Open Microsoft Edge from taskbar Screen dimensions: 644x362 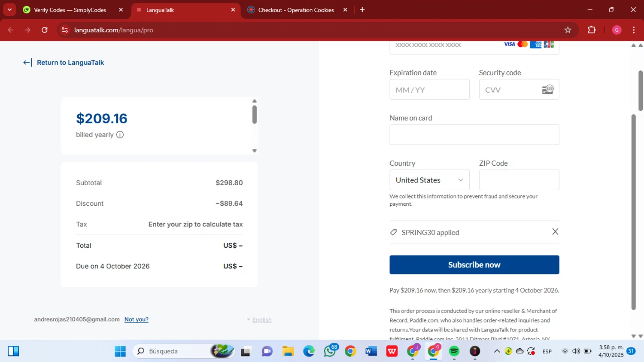click(x=309, y=351)
